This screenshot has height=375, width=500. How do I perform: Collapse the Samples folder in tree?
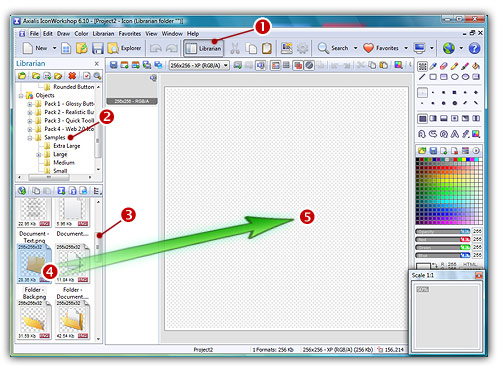click(30, 138)
